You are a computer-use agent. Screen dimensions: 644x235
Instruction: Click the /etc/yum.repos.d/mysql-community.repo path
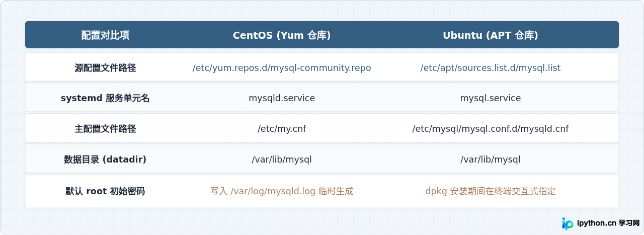pyautogui.click(x=282, y=68)
